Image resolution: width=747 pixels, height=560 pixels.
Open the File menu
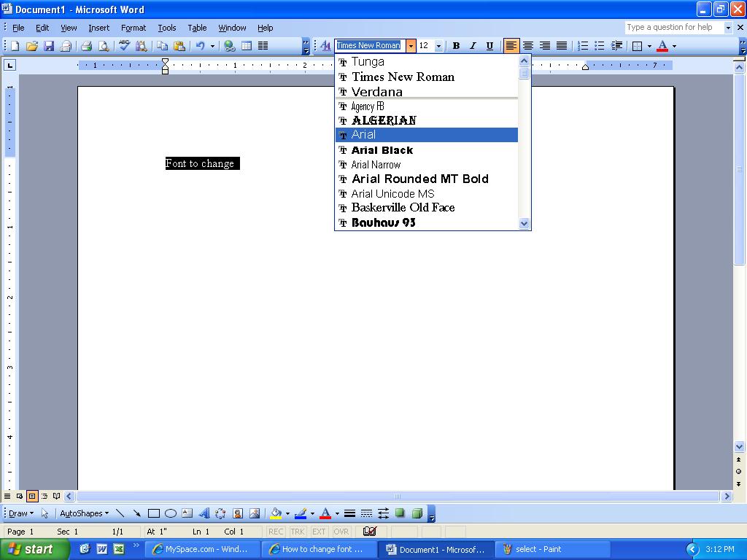(18, 28)
